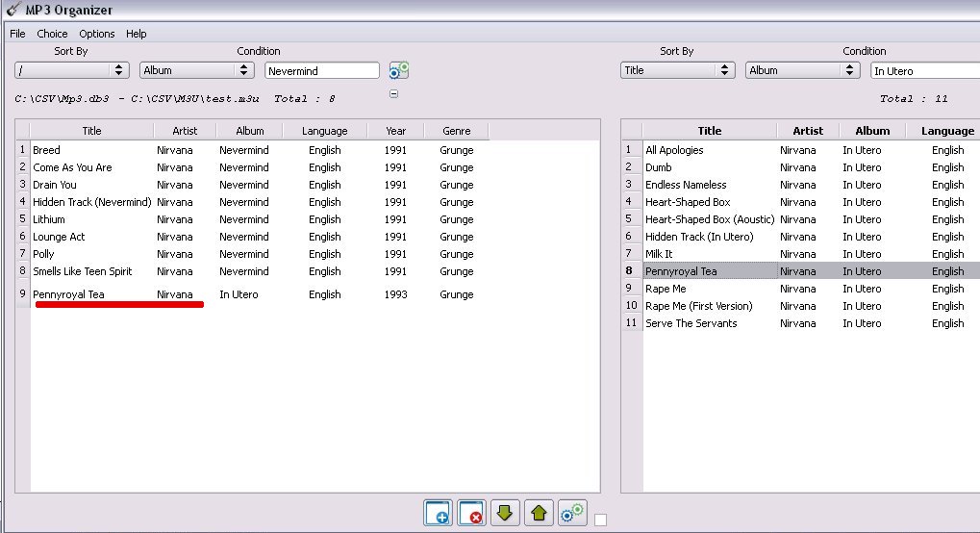Screen dimensions: 980x533
Task: Select Heart-Shaped Box track
Action: (x=688, y=202)
